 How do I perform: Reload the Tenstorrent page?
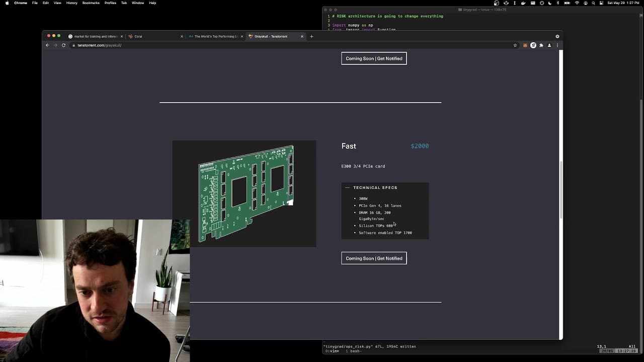[63, 45]
